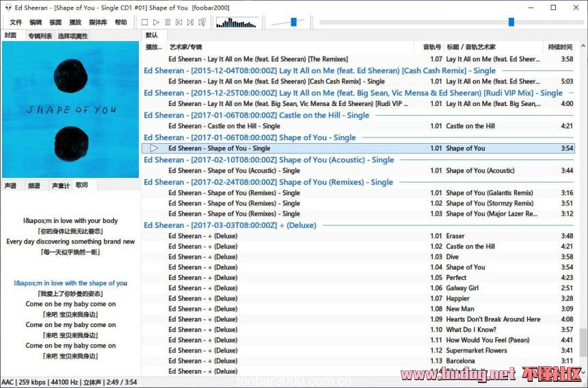Image resolution: width=588 pixels, height=388 pixels.
Task: Select track 1.07 Happier
Action: point(358,298)
